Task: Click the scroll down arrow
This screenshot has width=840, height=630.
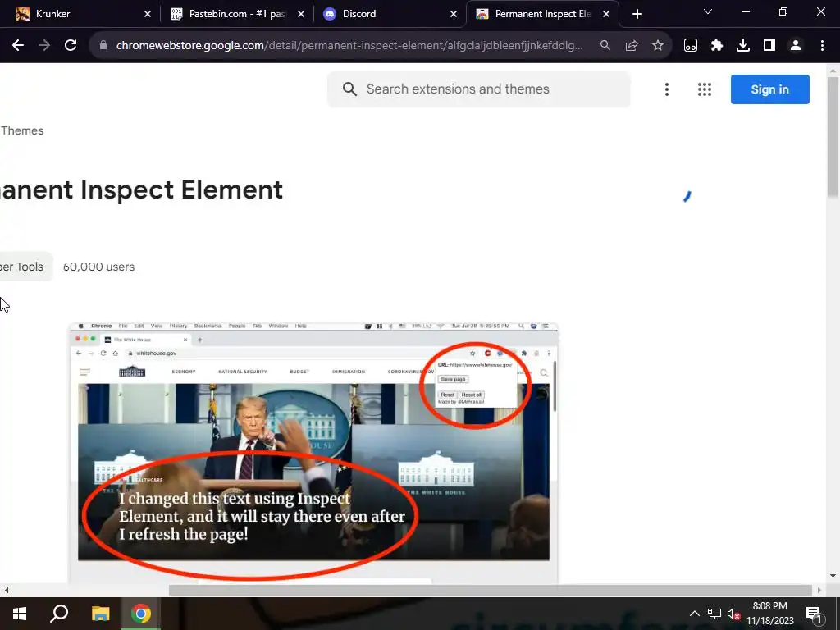Action: coord(833,577)
